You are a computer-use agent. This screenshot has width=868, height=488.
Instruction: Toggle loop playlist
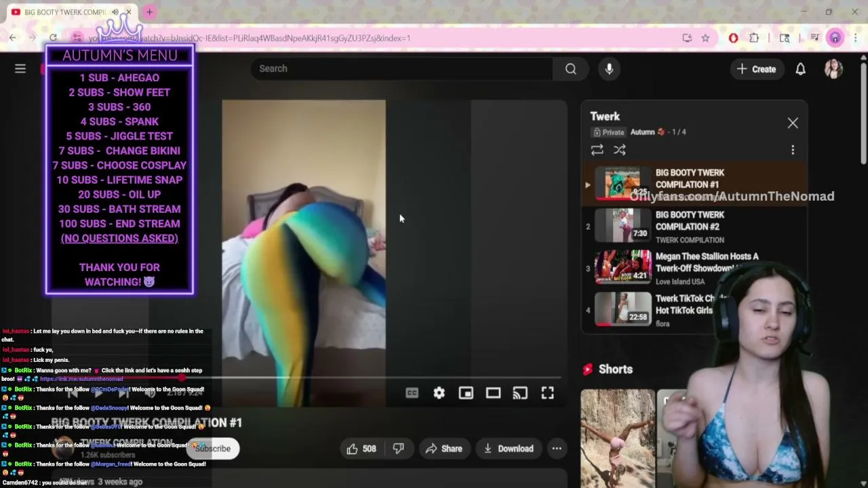click(597, 150)
